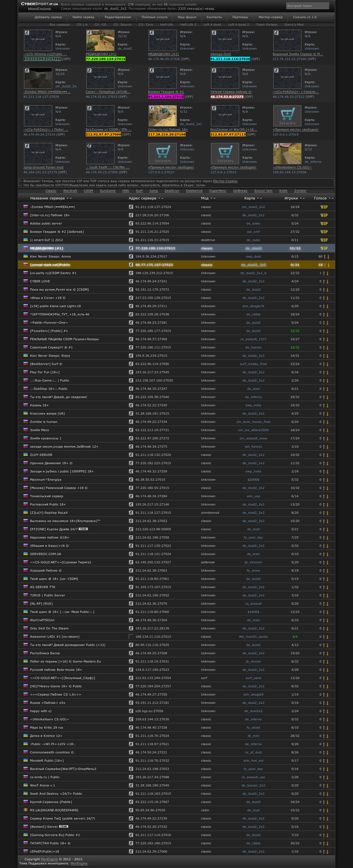The width and height of the screenshot is (353, 868).
Task: Switch to the CS: GO game tab
Action: click(100, 25)
